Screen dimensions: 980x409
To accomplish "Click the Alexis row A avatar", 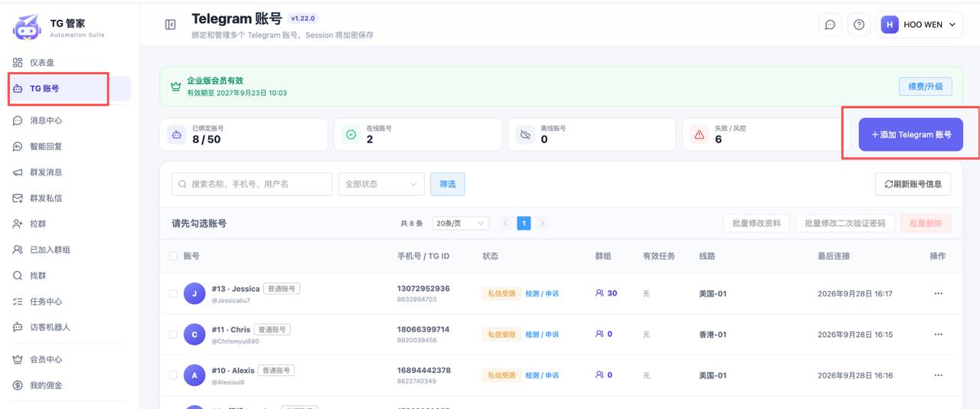I will click(x=194, y=375).
